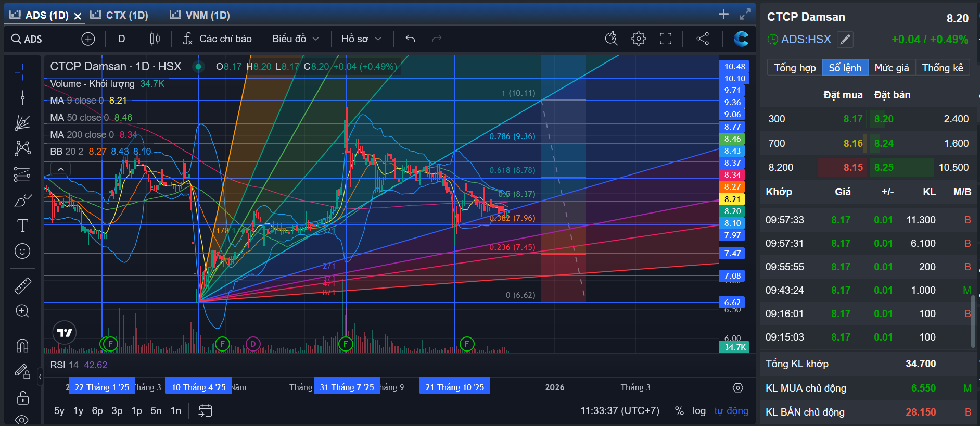Select the text annotation tool
This screenshot has height=426, width=980.
tap(22, 225)
